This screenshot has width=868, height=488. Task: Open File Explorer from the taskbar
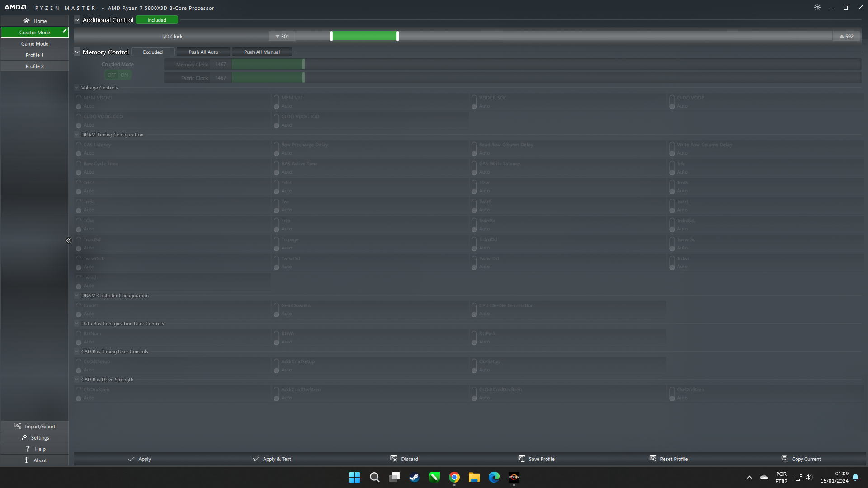[474, 477]
